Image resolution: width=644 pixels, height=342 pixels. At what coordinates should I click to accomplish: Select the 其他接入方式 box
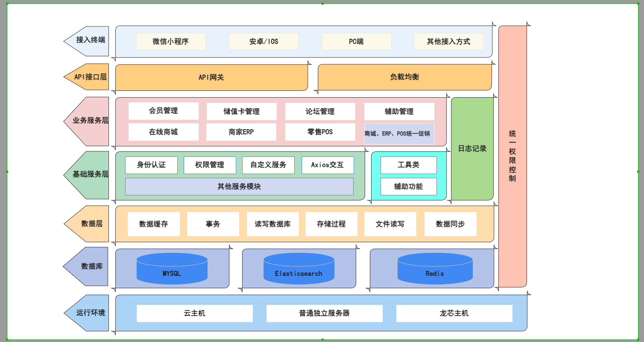point(449,42)
